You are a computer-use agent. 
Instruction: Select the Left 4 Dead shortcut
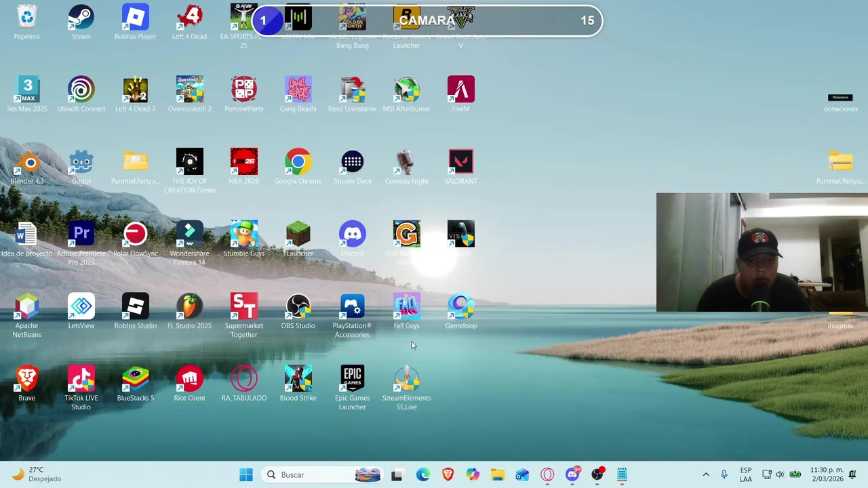click(x=190, y=22)
